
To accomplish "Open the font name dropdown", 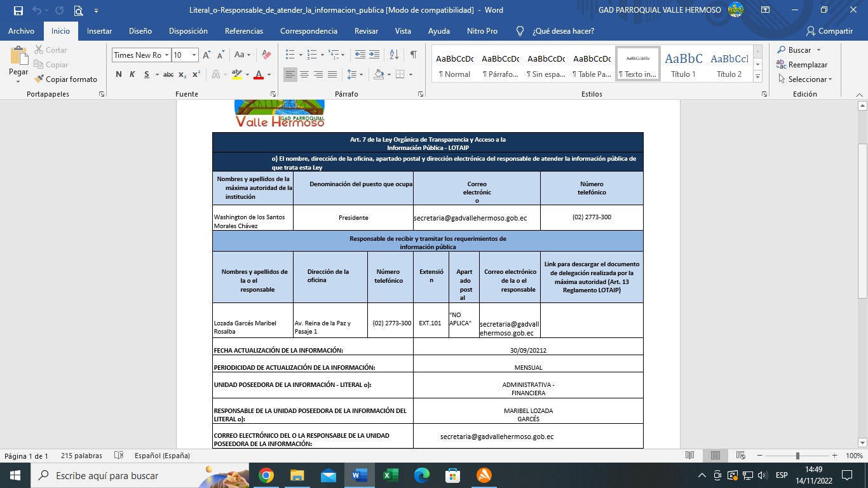I will tap(166, 55).
